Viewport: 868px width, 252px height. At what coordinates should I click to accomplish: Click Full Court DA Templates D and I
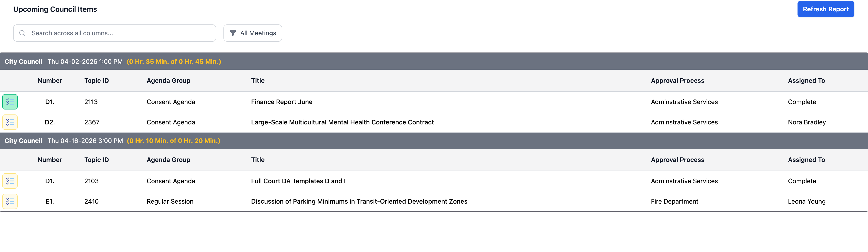(x=298, y=181)
